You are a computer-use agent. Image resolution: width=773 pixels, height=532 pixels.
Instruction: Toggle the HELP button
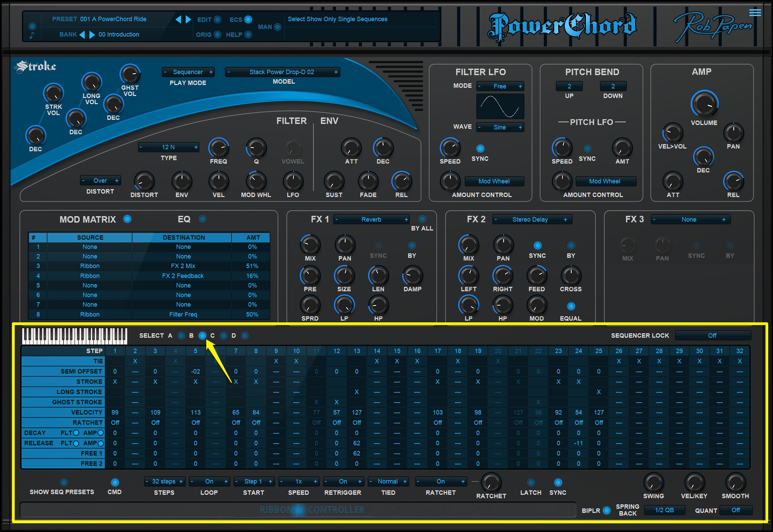249,34
